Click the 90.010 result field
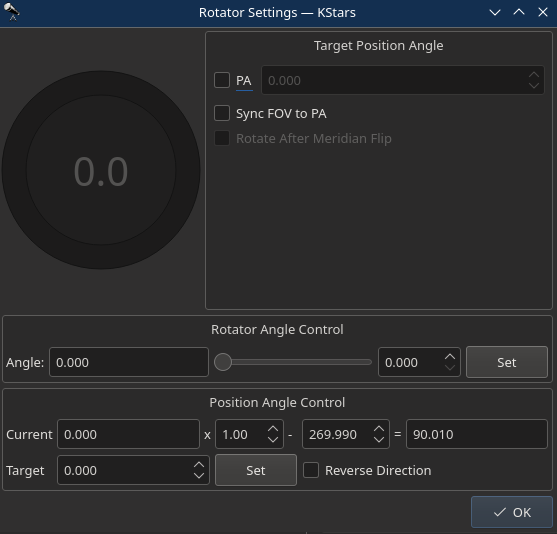 coord(477,434)
